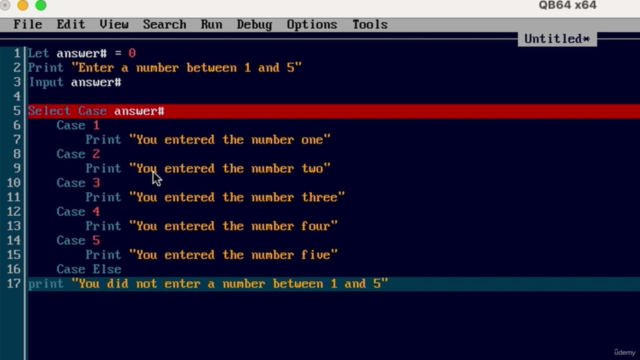The width and height of the screenshot is (640, 360).
Task: Click the value "0" on line 1
Action: (x=132, y=53)
